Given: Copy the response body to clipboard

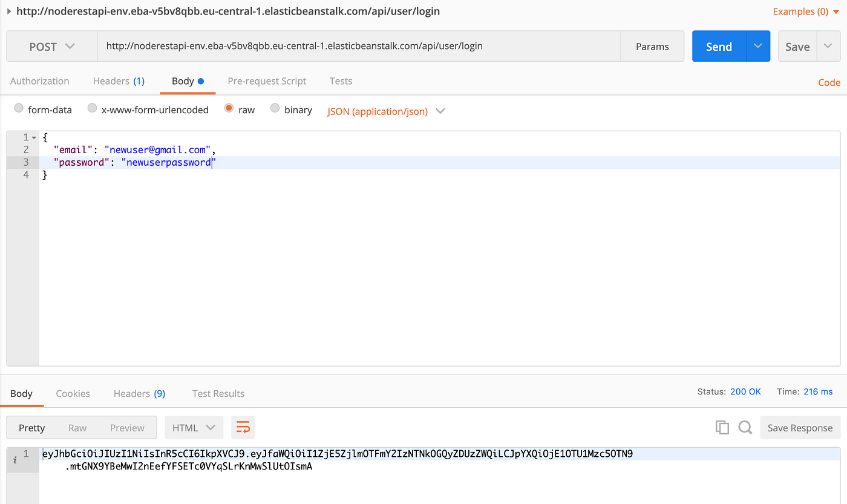Looking at the screenshot, I should 722,427.
